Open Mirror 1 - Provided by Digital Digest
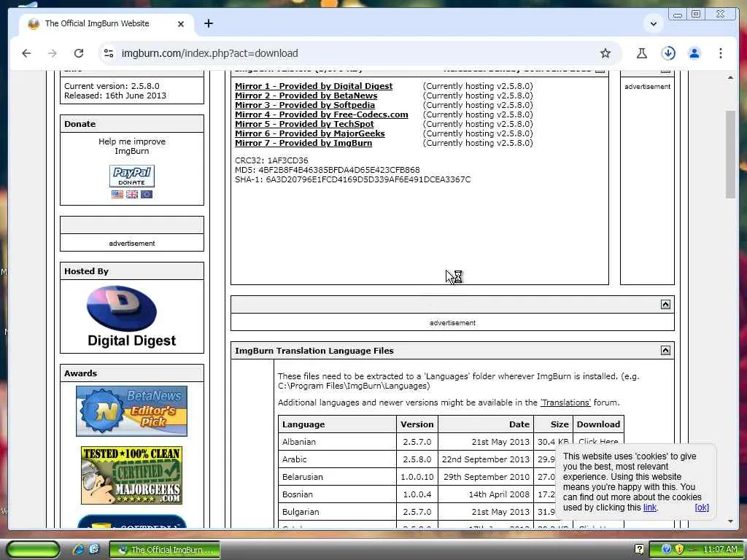 point(314,86)
